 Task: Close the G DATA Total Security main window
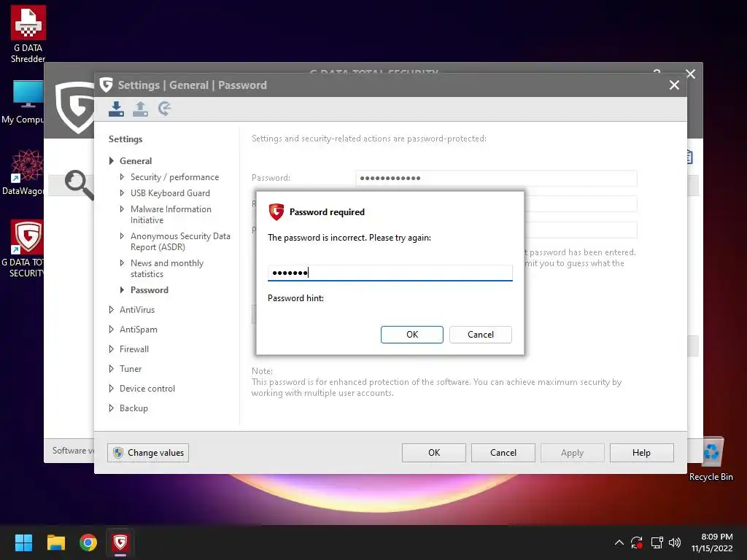(x=691, y=74)
